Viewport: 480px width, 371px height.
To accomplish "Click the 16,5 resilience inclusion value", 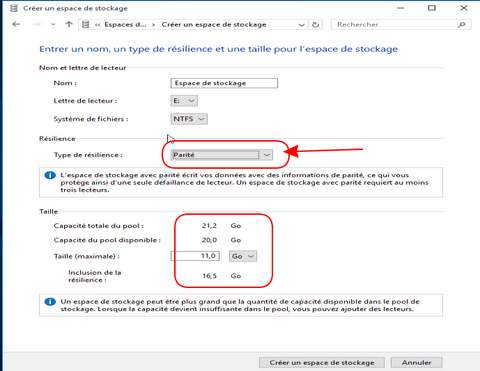I will point(209,276).
